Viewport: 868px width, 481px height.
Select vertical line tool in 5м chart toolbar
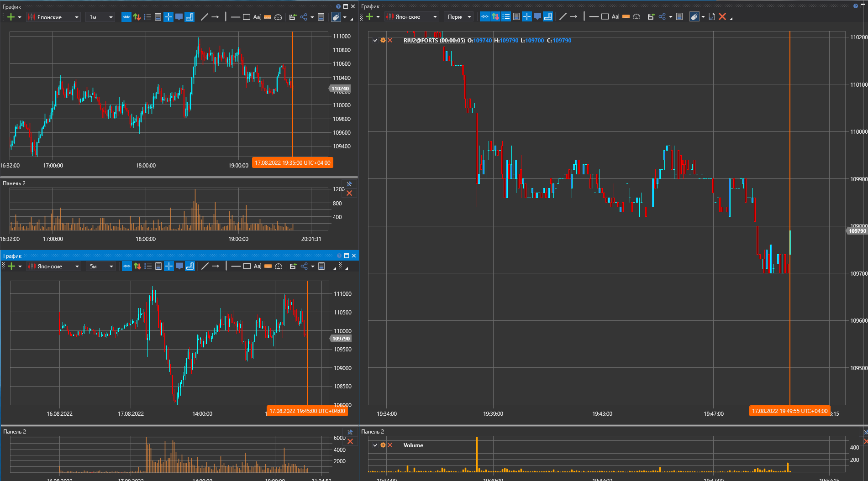(226, 266)
